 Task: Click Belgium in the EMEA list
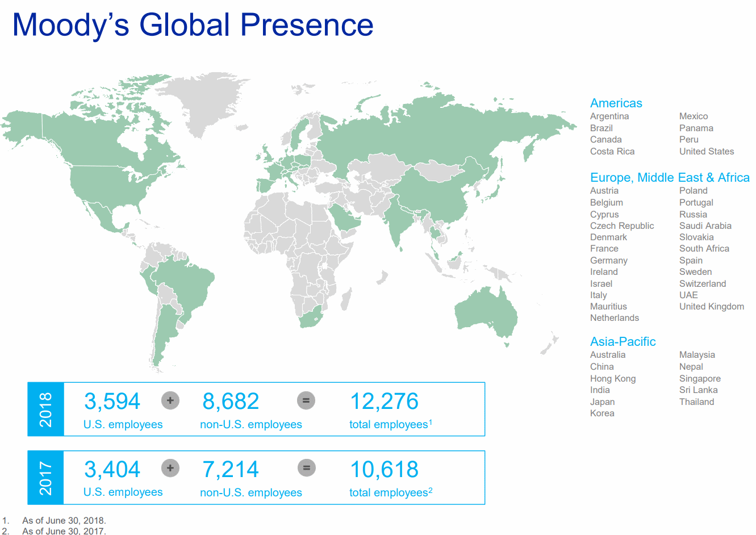point(607,203)
